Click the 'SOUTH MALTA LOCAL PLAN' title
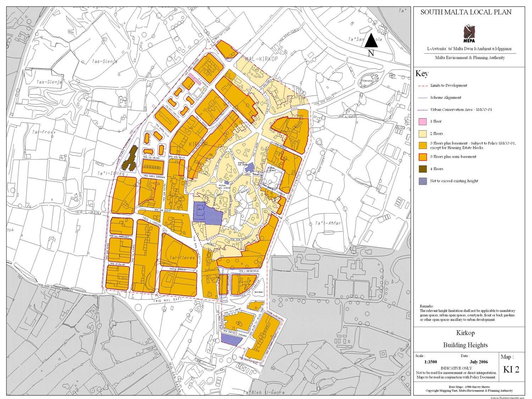Viewport: 532px width, 399px height. click(466, 12)
